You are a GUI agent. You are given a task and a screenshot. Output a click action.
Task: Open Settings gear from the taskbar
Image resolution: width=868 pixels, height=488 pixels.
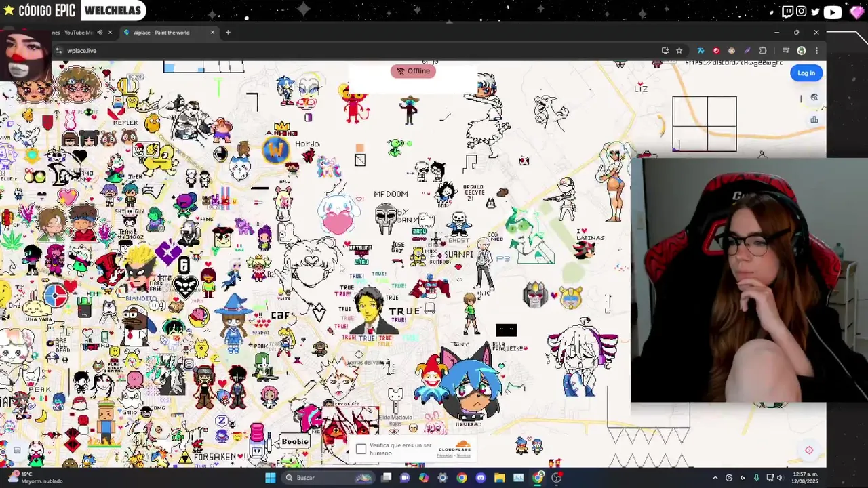pos(443,478)
